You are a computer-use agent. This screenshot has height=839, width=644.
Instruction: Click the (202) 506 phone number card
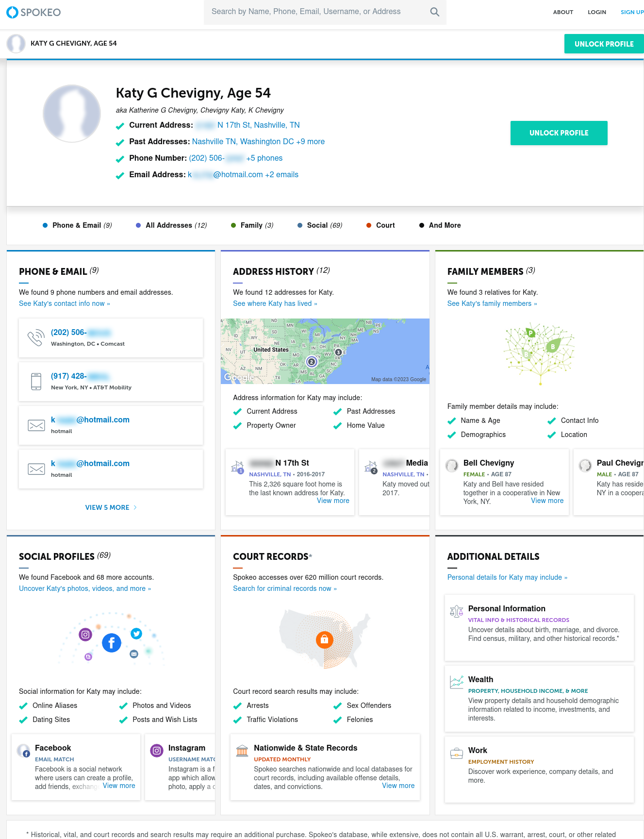click(111, 338)
